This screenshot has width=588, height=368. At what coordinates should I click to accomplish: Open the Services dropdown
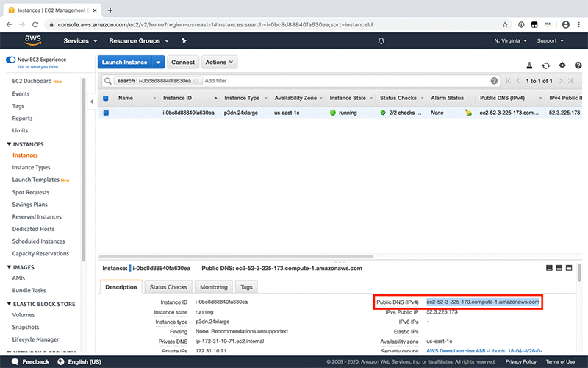[80, 41]
